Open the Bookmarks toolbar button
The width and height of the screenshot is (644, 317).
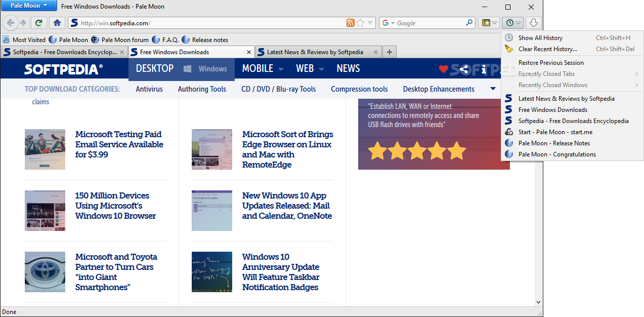coord(490,23)
